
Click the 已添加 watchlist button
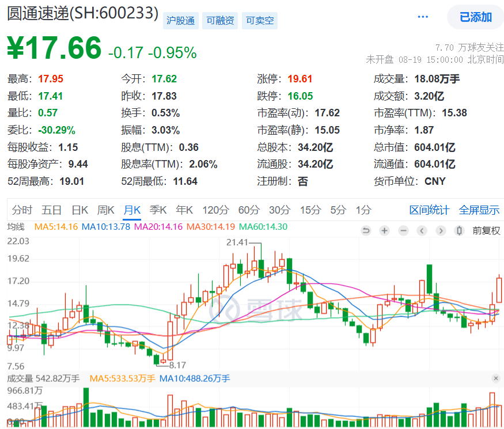(476, 17)
